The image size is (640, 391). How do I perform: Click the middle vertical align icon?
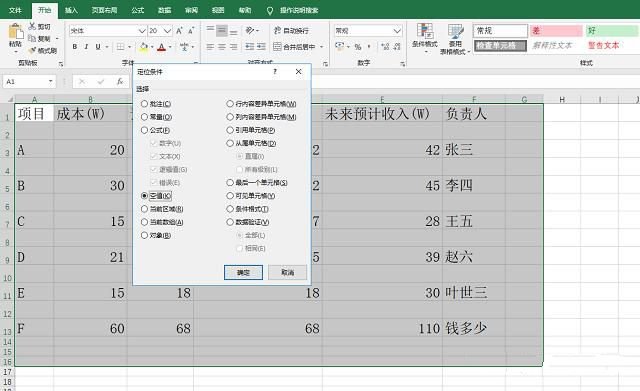point(222,30)
